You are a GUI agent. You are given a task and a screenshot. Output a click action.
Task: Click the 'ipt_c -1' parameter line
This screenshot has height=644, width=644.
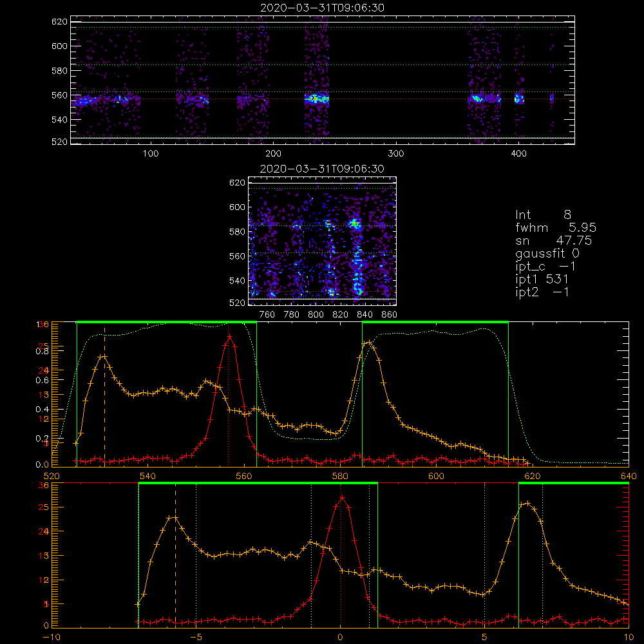click(545, 267)
